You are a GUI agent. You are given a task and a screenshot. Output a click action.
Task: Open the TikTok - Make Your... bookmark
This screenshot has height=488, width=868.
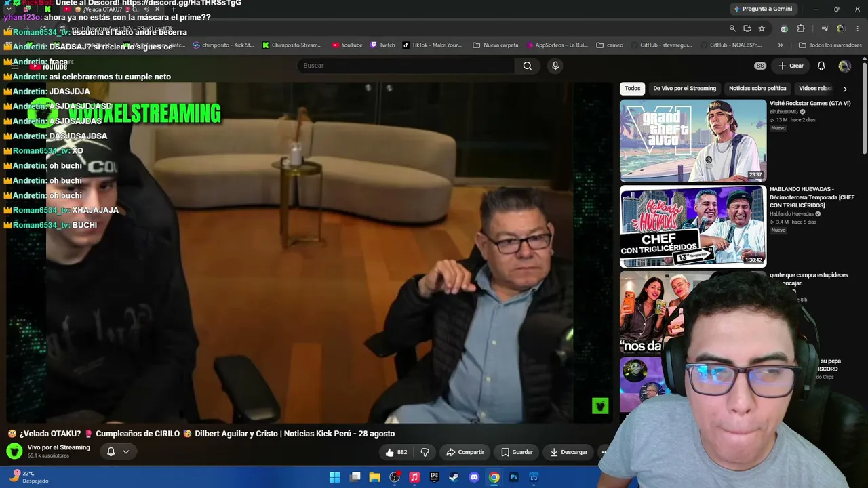coord(432,45)
